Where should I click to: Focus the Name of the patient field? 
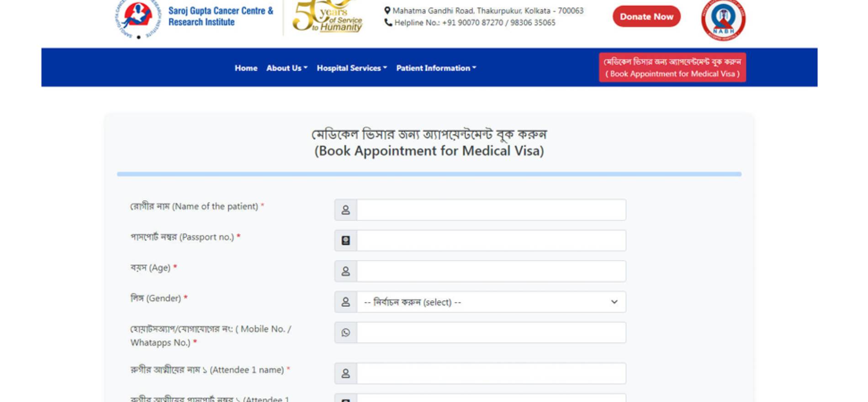coord(491,210)
